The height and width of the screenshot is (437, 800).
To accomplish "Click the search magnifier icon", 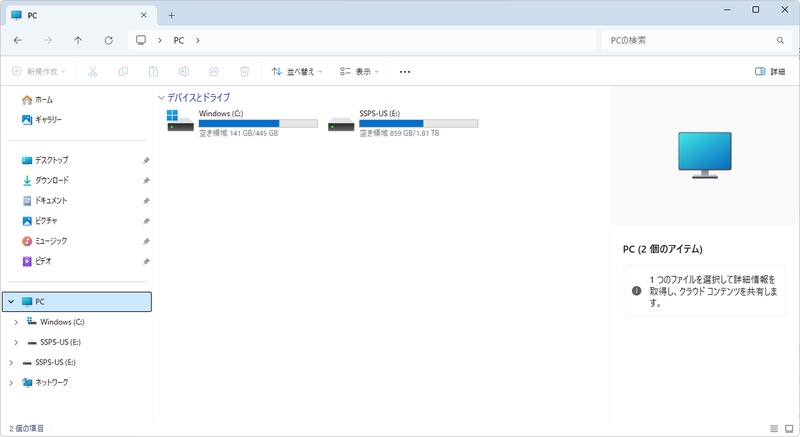I will pyautogui.click(x=780, y=40).
